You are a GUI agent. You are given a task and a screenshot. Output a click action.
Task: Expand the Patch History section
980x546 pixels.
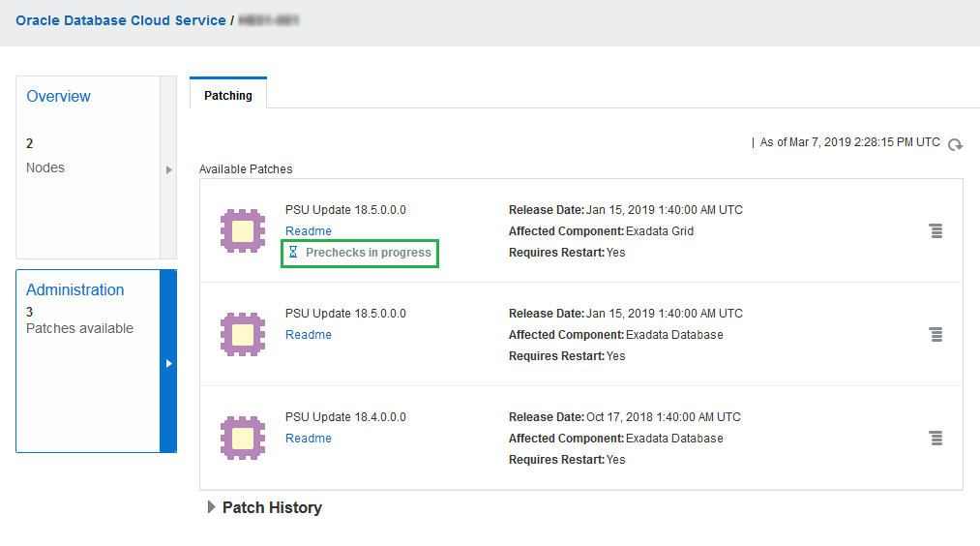(212, 507)
